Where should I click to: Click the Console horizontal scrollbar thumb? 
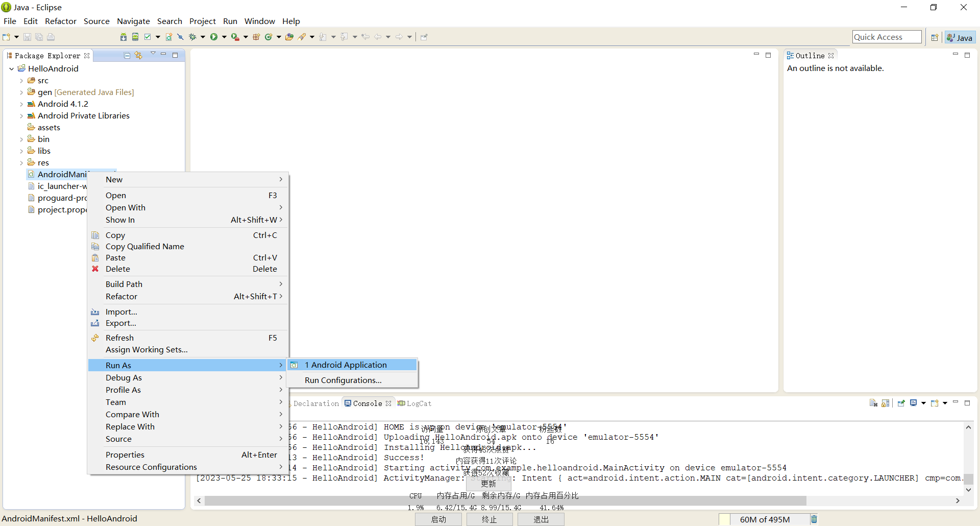point(505,501)
